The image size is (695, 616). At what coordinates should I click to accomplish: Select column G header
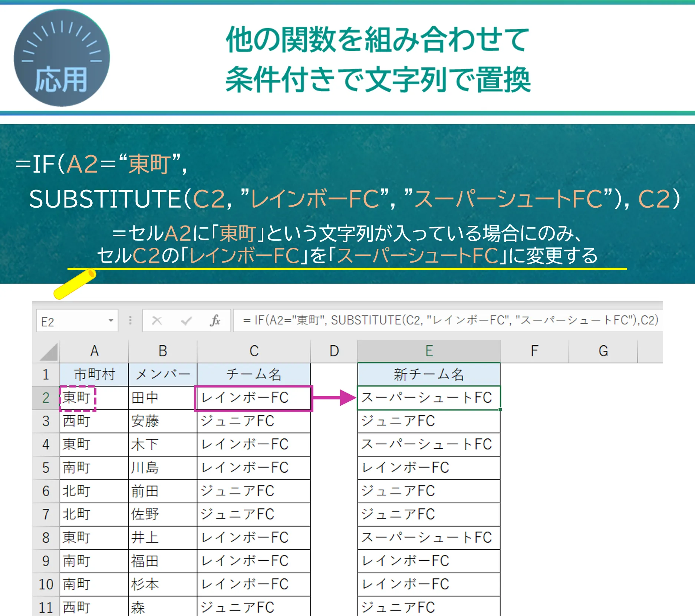click(x=603, y=351)
